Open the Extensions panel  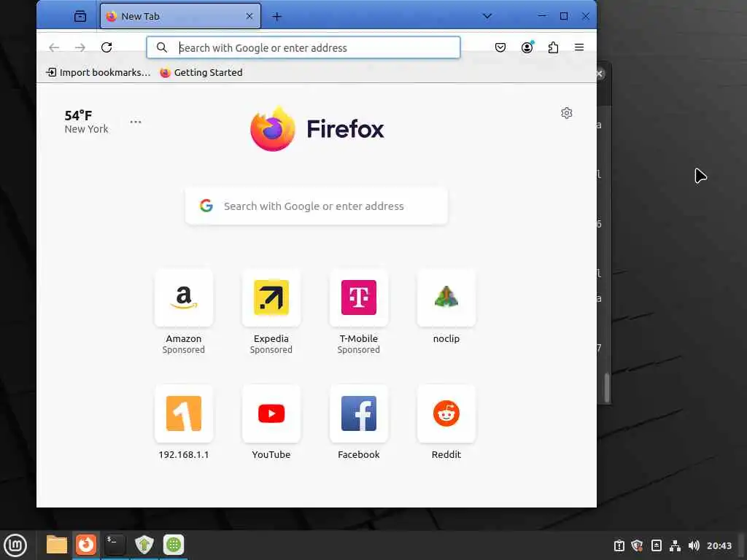[x=553, y=47]
